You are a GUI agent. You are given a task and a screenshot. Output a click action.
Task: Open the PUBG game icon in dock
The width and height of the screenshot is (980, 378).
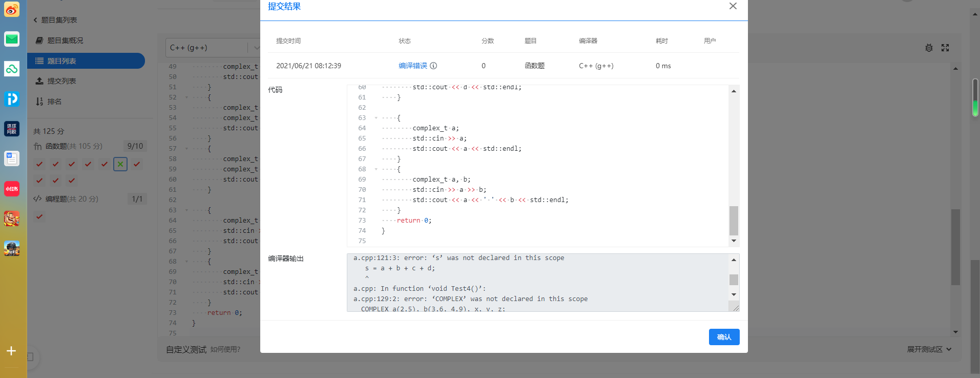click(x=12, y=248)
